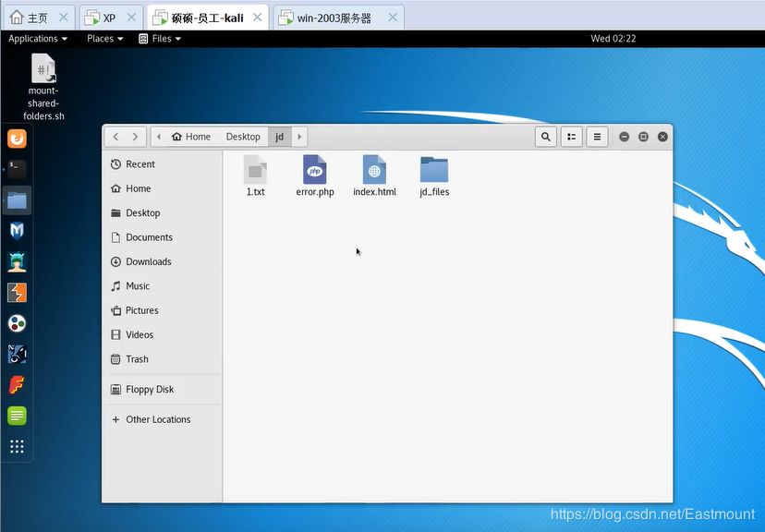765x532 pixels.
Task: Expand path bar right chevron
Action: 299,137
